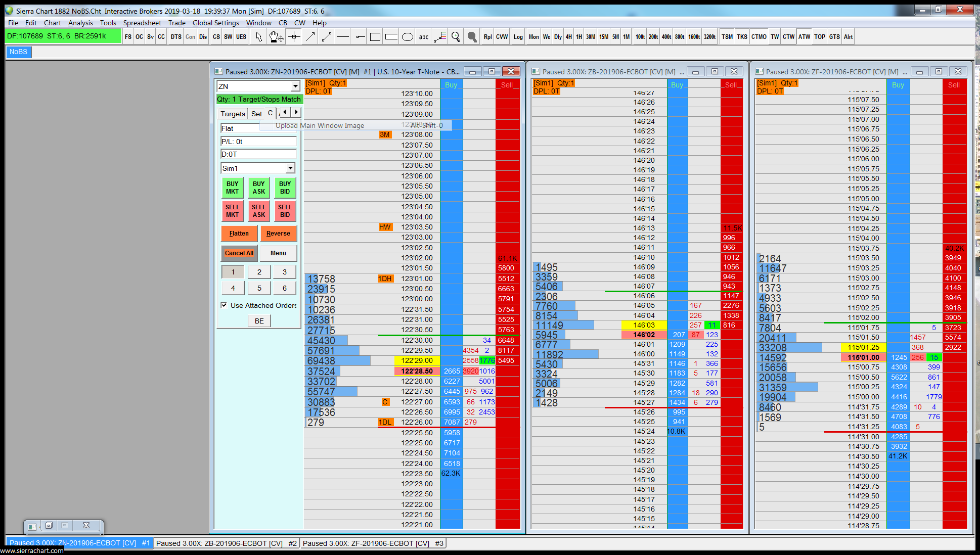Click price 122'29.00 in ZN ladder
The height and width of the screenshot is (555, 980).
417,360
